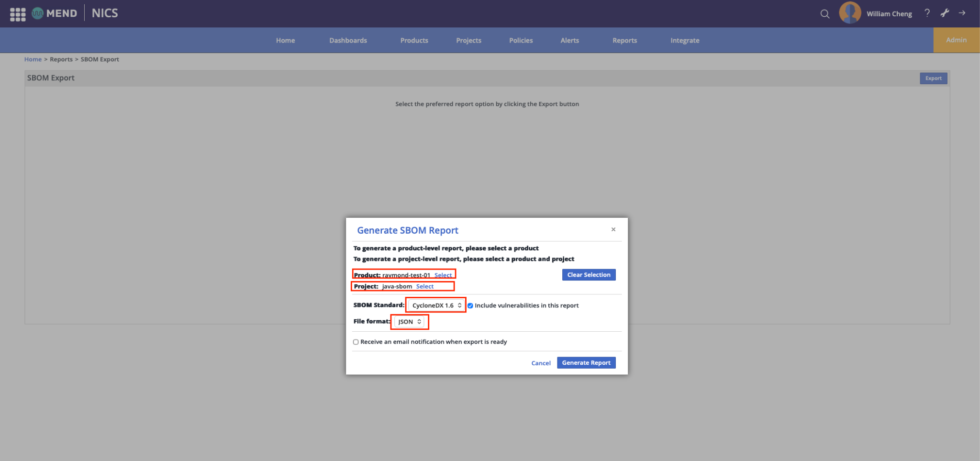Open the Projects menu

(x=468, y=40)
